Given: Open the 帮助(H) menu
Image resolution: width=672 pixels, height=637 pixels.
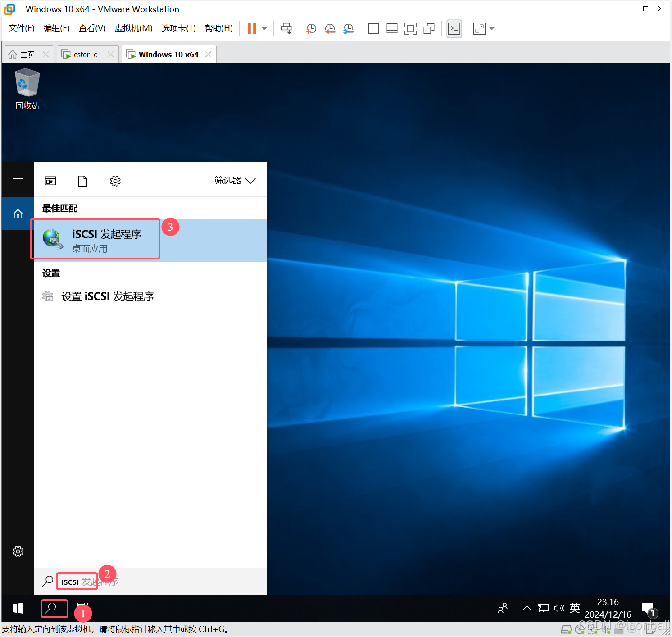Looking at the screenshot, I should pos(219,28).
